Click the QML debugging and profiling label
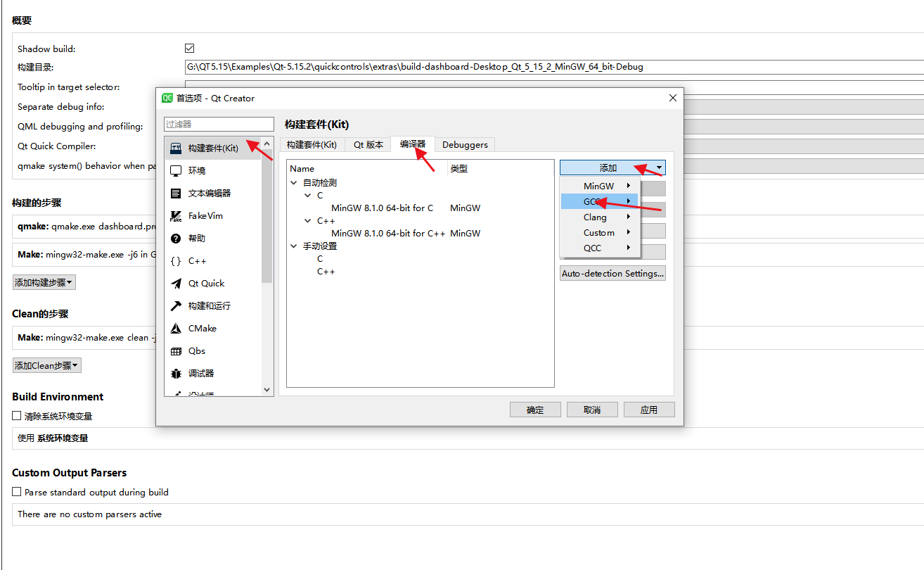The image size is (924, 570). (x=80, y=127)
